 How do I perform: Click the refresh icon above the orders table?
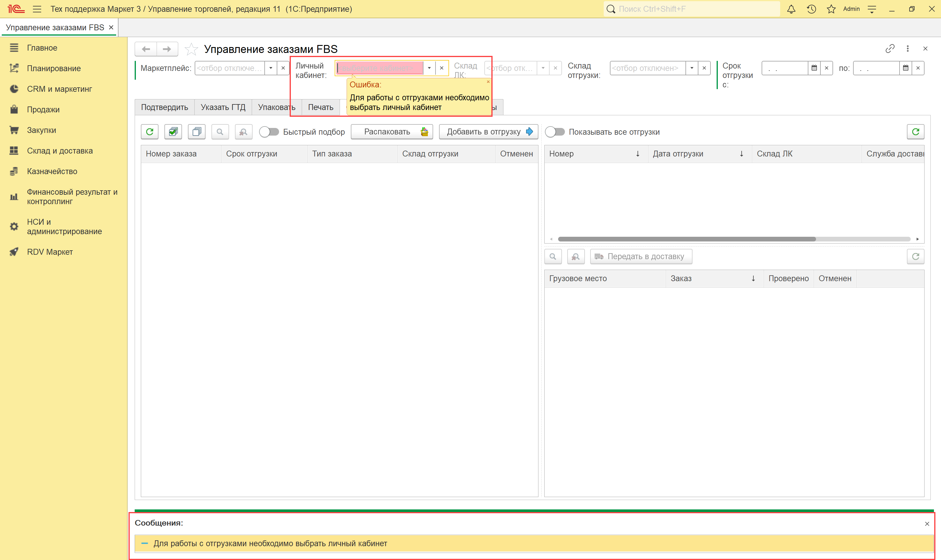(x=150, y=132)
